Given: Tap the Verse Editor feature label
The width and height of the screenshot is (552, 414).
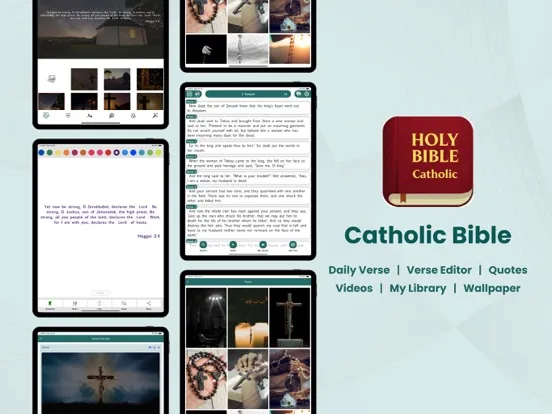Looking at the screenshot, I should coord(439,270).
